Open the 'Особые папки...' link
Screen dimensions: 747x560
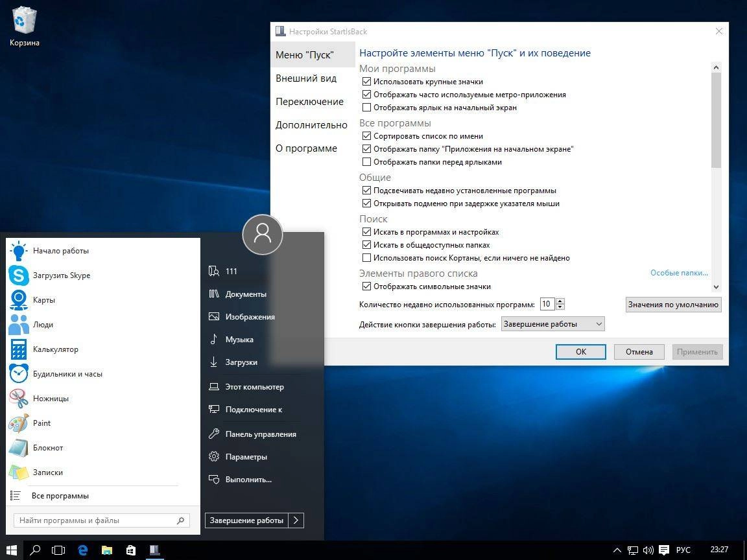(x=679, y=273)
